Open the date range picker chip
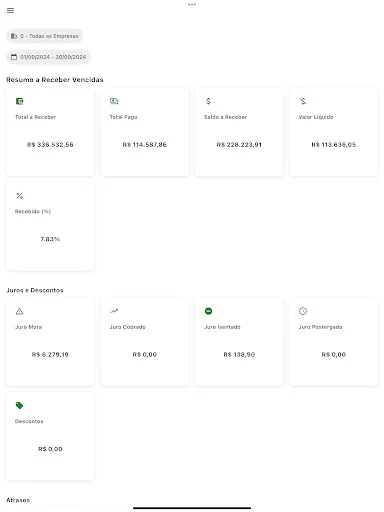This screenshot has width=384, height=512. [48, 57]
